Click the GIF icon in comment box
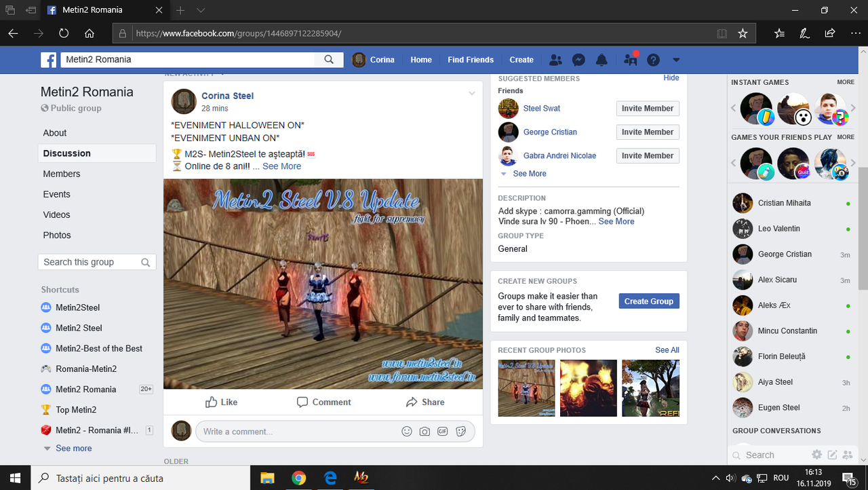 point(443,432)
